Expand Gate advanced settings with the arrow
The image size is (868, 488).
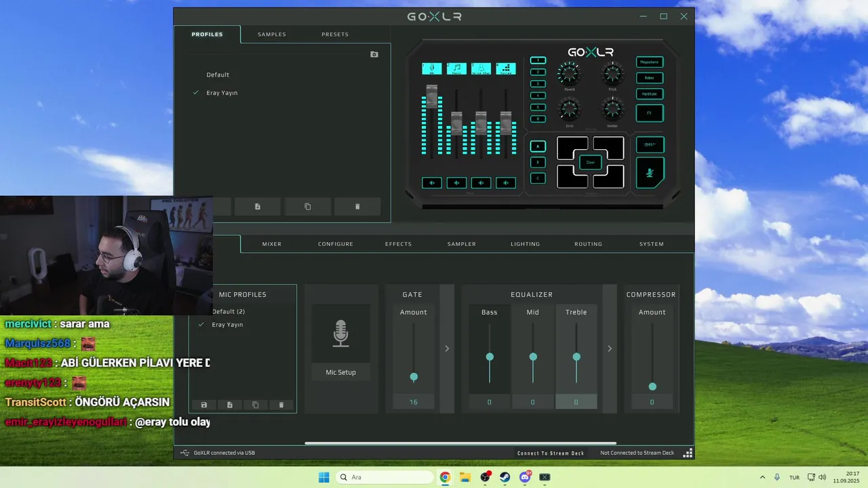point(447,348)
